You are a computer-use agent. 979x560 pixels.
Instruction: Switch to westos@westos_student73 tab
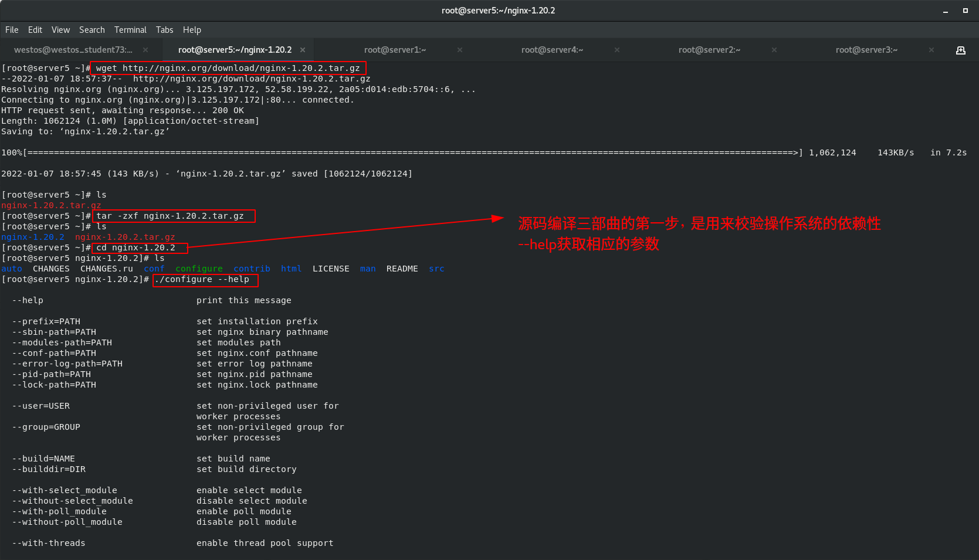point(73,50)
